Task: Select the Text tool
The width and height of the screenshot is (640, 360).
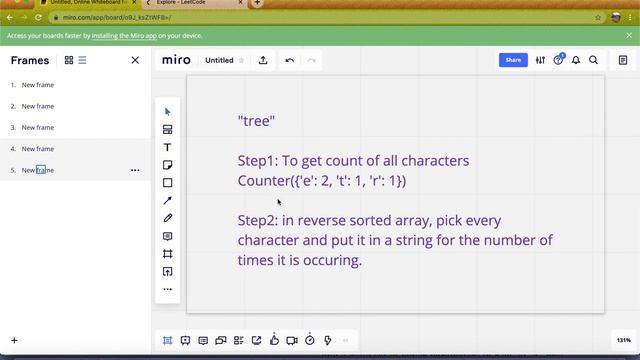Action: pos(167,147)
